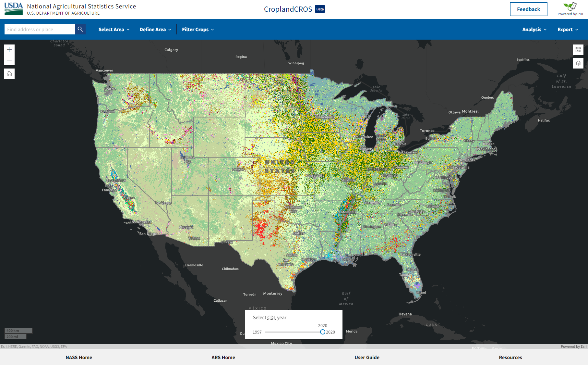The height and width of the screenshot is (365, 588).
Task: Open the NASS Home link
Action: 79,357
